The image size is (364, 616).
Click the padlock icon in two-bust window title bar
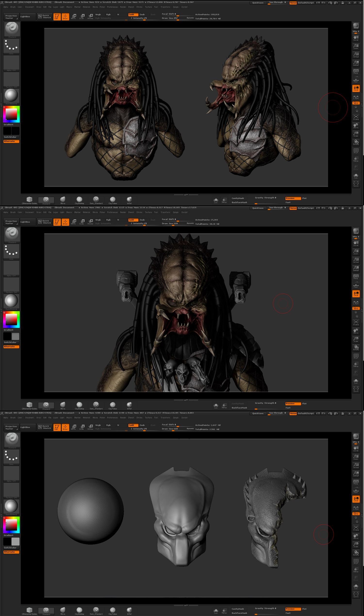(x=342, y=3)
